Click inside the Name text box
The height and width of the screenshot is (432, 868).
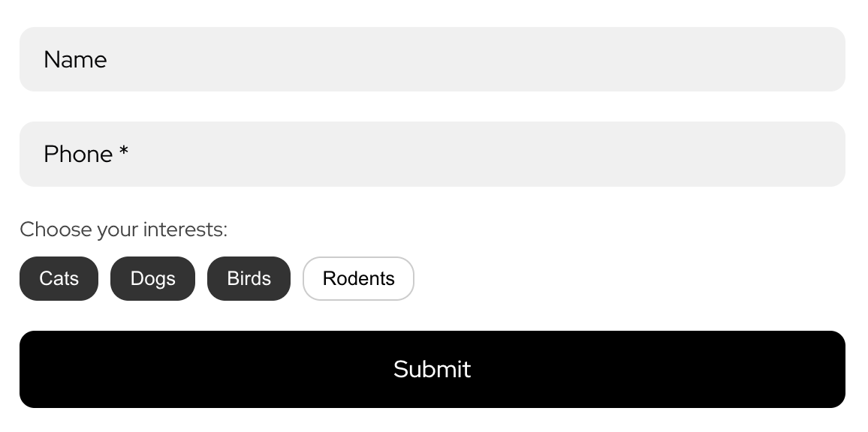[x=432, y=58]
